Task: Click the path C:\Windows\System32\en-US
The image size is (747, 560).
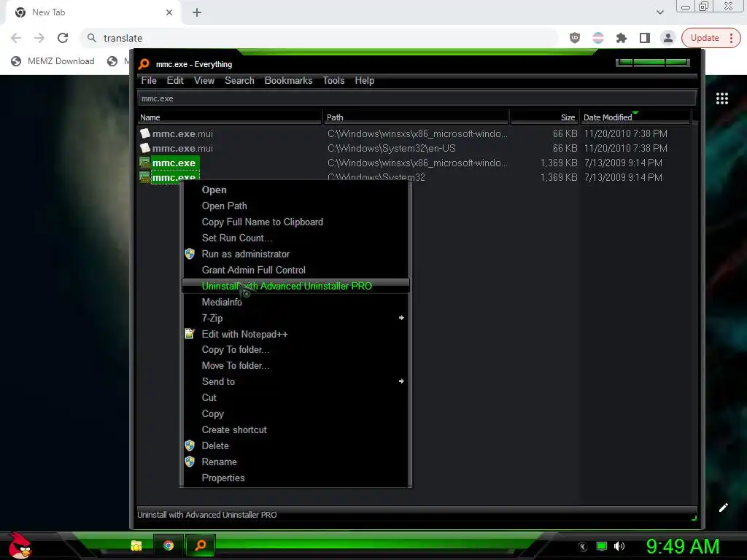Action: 391,148
